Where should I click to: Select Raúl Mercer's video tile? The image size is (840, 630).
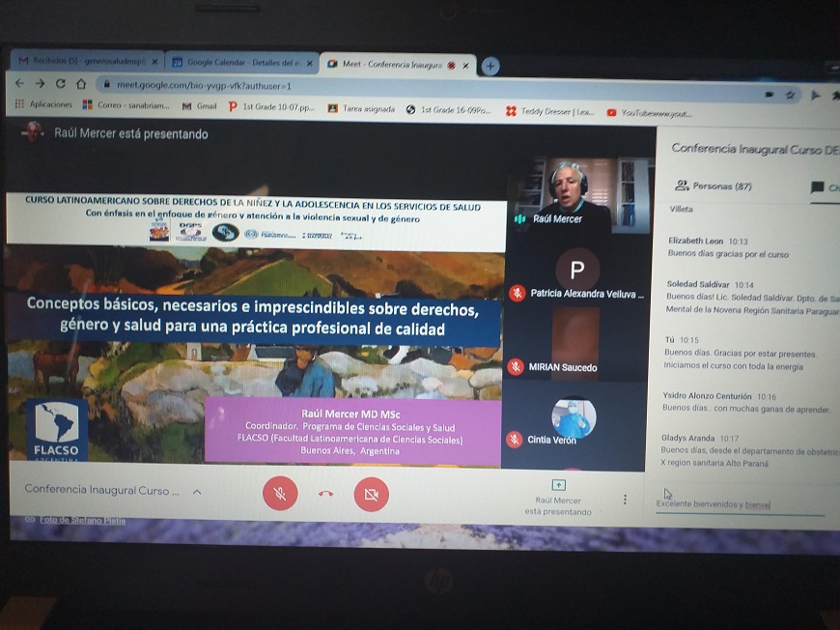[x=580, y=196]
